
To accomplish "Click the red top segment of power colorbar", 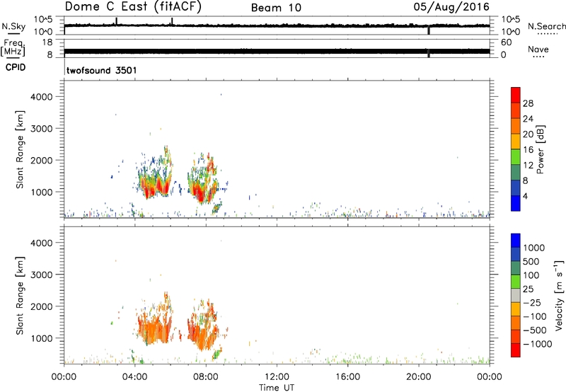I will tap(516, 95).
